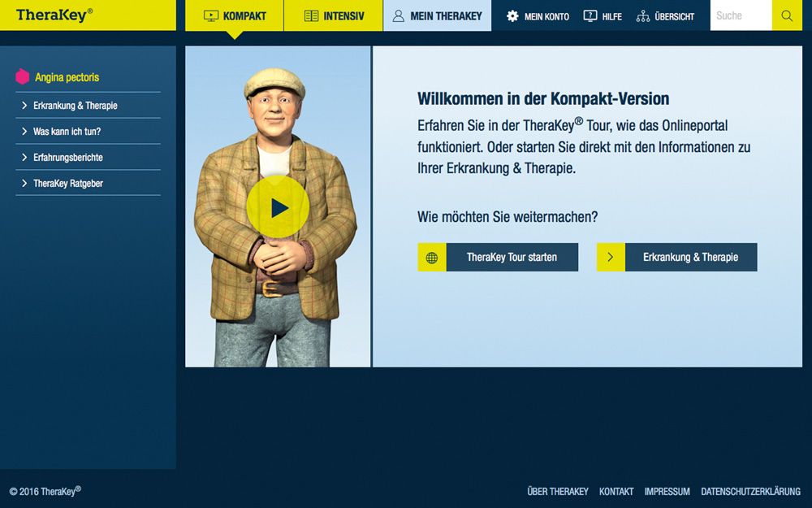The image size is (812, 508).
Task: Expand chevron for Was kann ich tun?
Action: click(x=24, y=131)
